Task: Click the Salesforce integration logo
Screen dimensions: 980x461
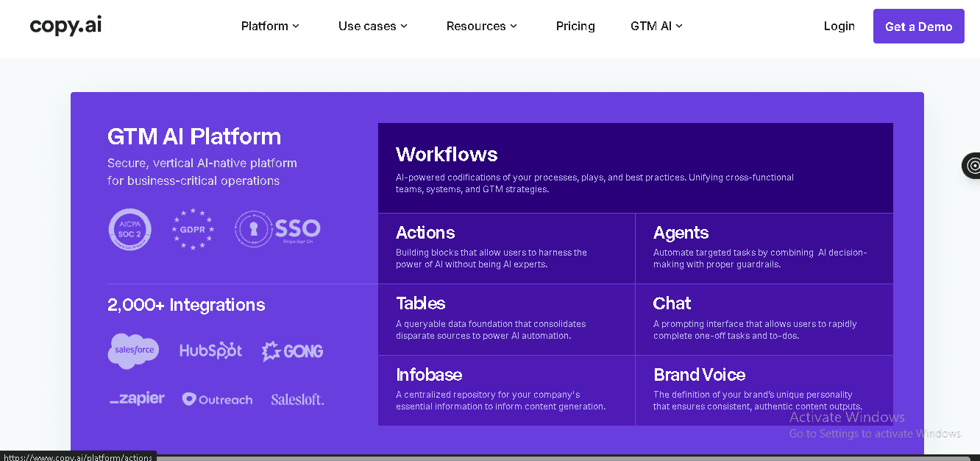Action: 133,351
